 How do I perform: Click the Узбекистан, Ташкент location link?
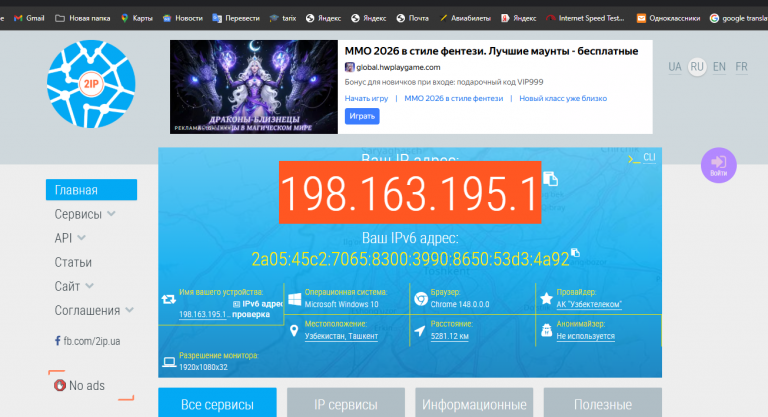click(x=341, y=336)
